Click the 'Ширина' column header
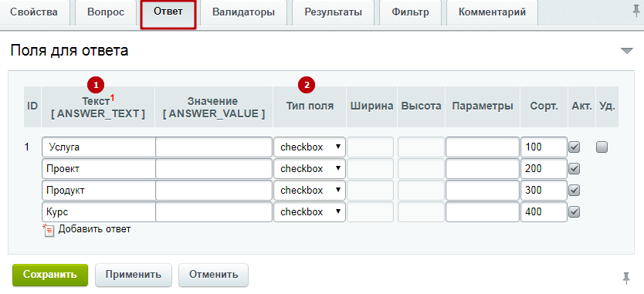 [371, 106]
